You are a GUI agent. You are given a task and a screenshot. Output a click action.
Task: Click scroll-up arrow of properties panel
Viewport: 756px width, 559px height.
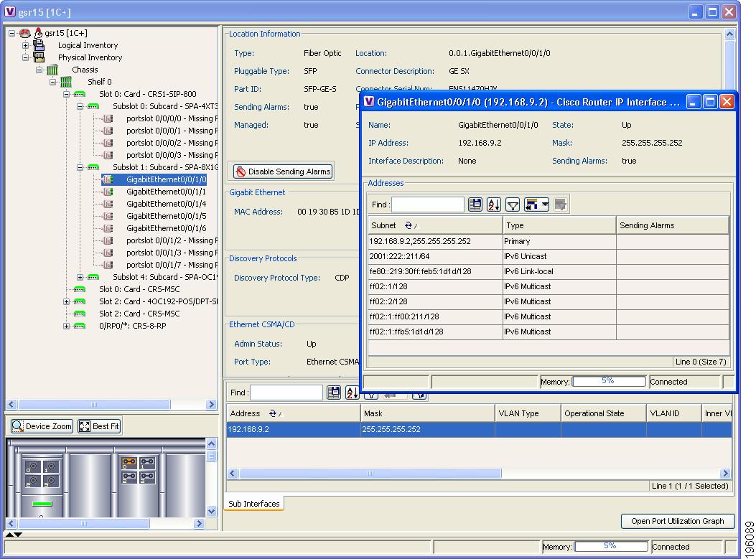(x=729, y=34)
